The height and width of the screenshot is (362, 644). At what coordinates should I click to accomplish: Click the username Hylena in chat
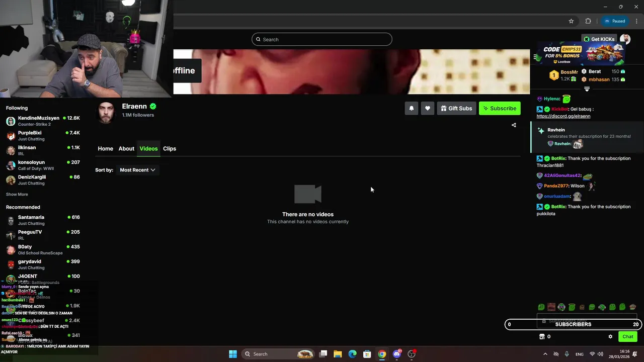click(x=552, y=99)
